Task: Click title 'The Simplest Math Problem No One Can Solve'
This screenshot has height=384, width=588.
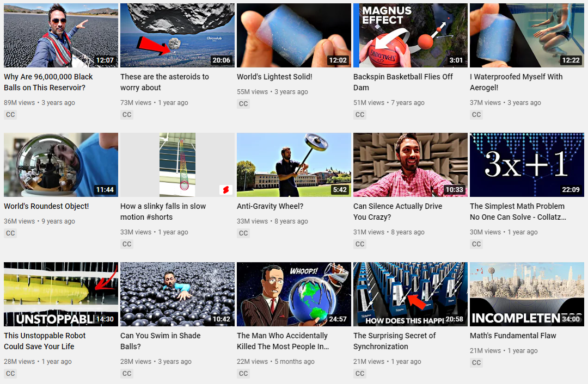Action: tap(518, 212)
